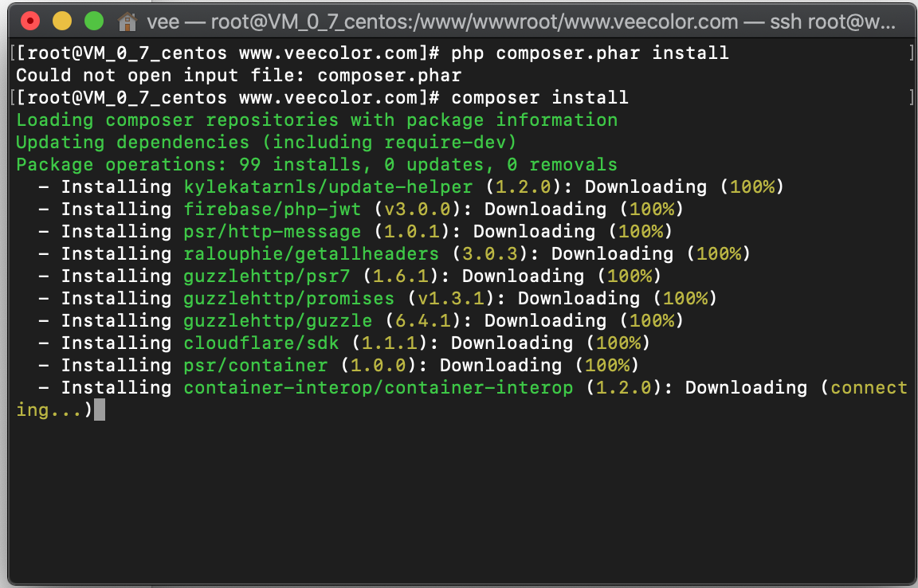This screenshot has height=588, width=918.
Task: Click 'Updating dependencies (including require-dev)' line
Action: pyautogui.click(x=266, y=143)
